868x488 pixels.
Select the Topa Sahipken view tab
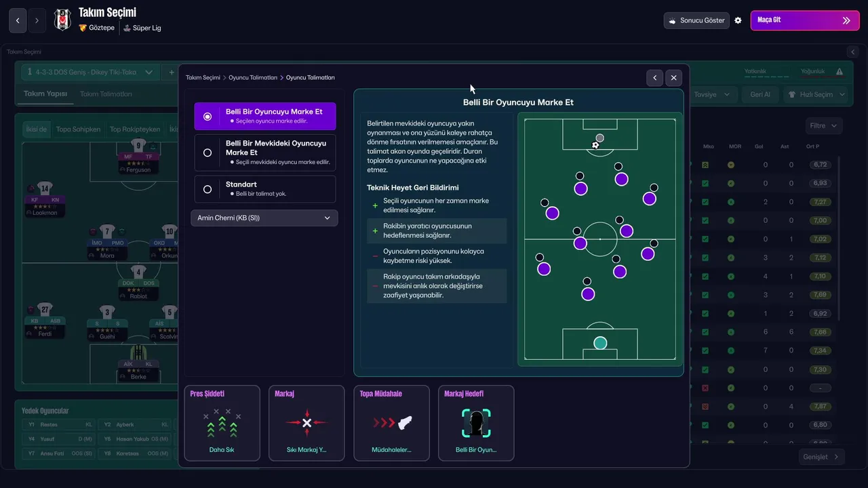(78, 129)
